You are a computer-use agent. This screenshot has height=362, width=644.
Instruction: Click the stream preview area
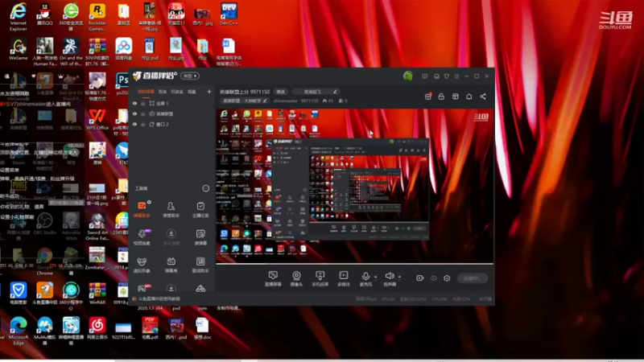point(355,186)
